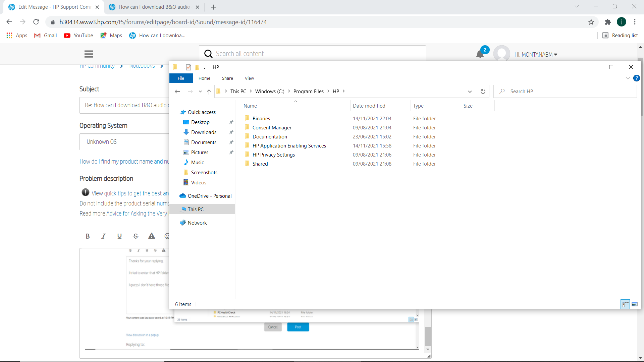The image size is (644, 362).
Task: Open the hamburger menu on HP Community
Action: 89,54
